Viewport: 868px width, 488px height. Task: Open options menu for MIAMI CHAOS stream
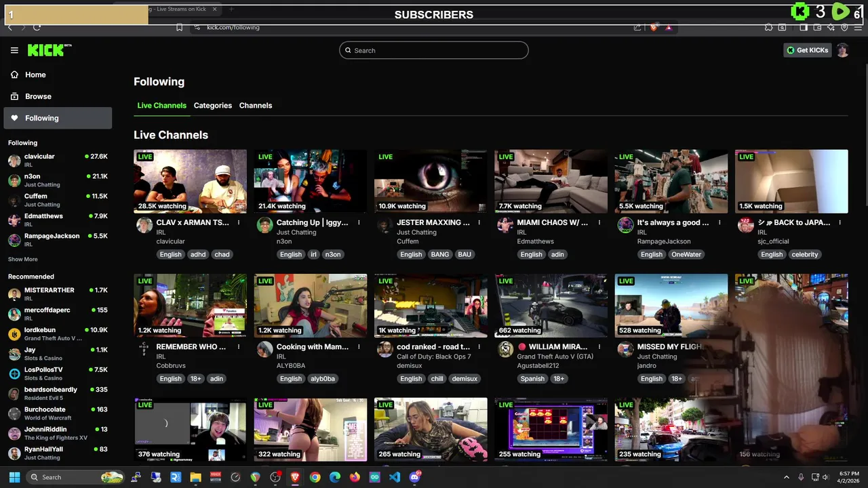599,222
